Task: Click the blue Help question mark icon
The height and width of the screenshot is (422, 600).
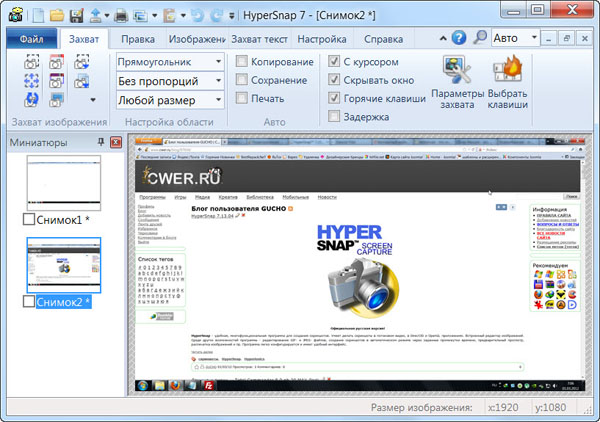Action: [459, 39]
